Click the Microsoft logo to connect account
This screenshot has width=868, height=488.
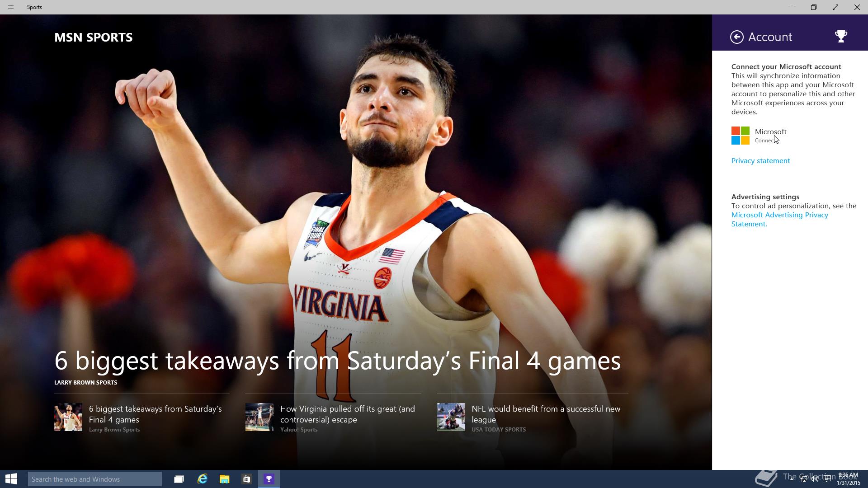[741, 136]
